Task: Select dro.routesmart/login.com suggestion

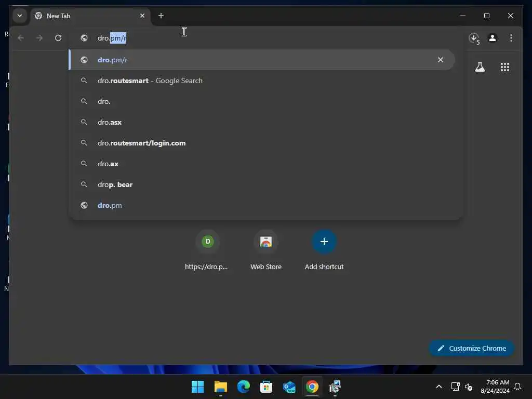Action: tap(261, 143)
